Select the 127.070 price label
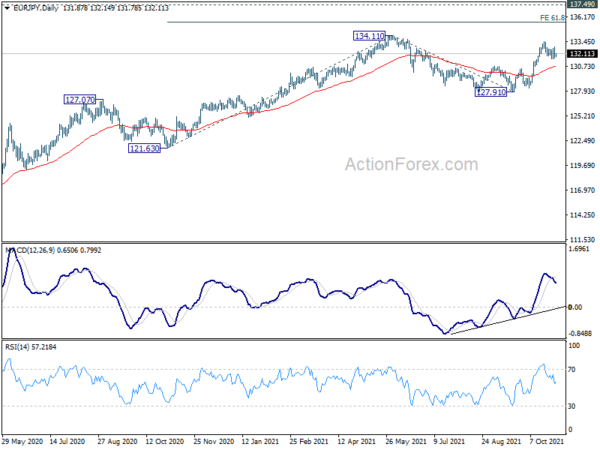This screenshot has height=450, width=600. pos(80,100)
